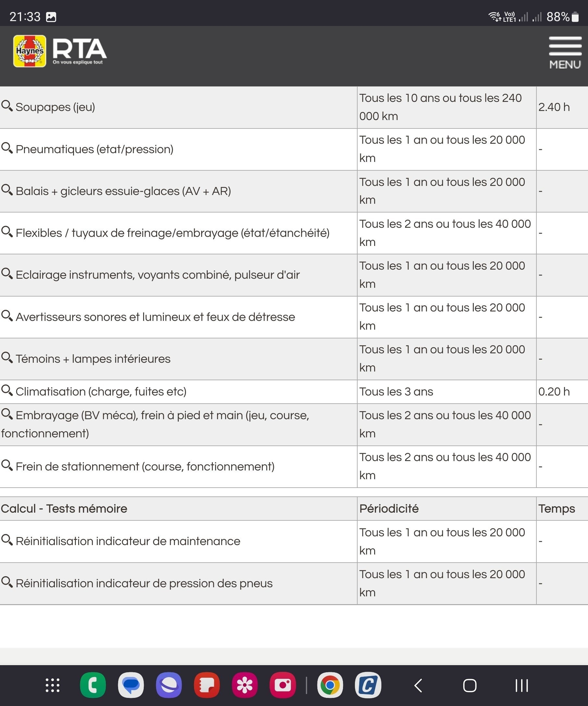Tap the screenshot notification icon in status bar

pyautogui.click(x=51, y=17)
